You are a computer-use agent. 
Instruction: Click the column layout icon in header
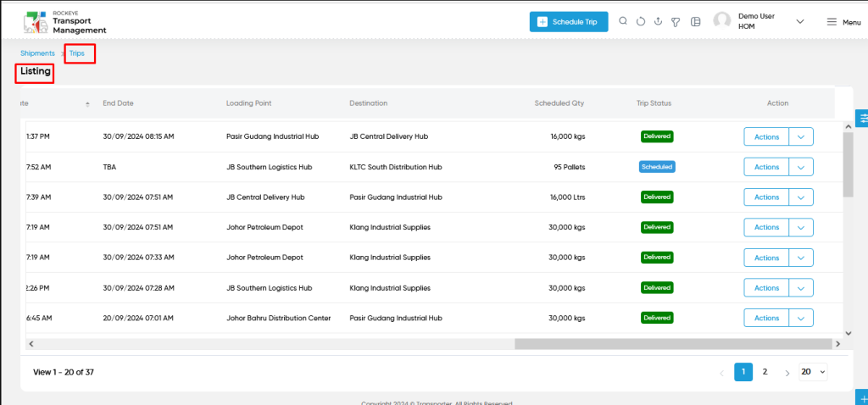pos(696,21)
